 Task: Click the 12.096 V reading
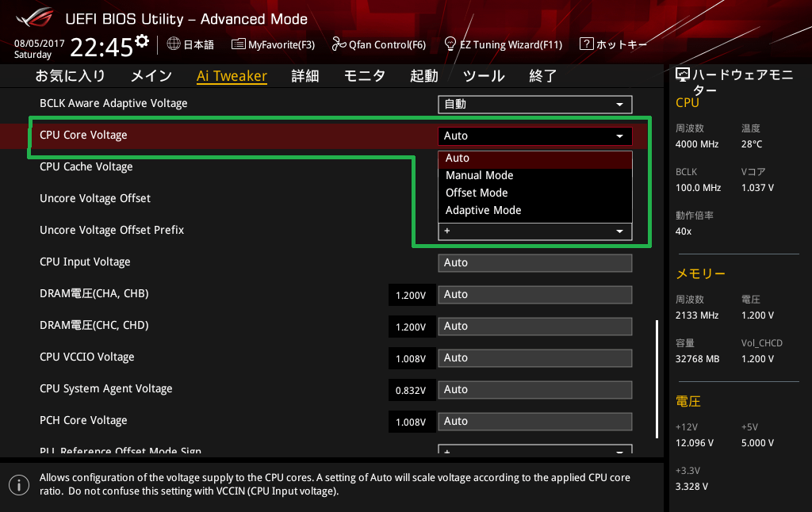[695, 443]
